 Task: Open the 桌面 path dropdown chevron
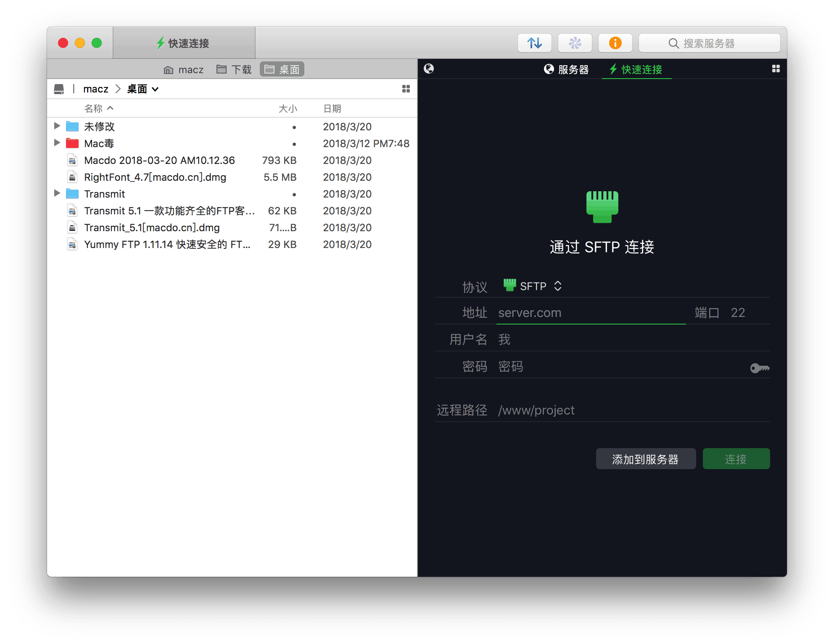(x=155, y=89)
